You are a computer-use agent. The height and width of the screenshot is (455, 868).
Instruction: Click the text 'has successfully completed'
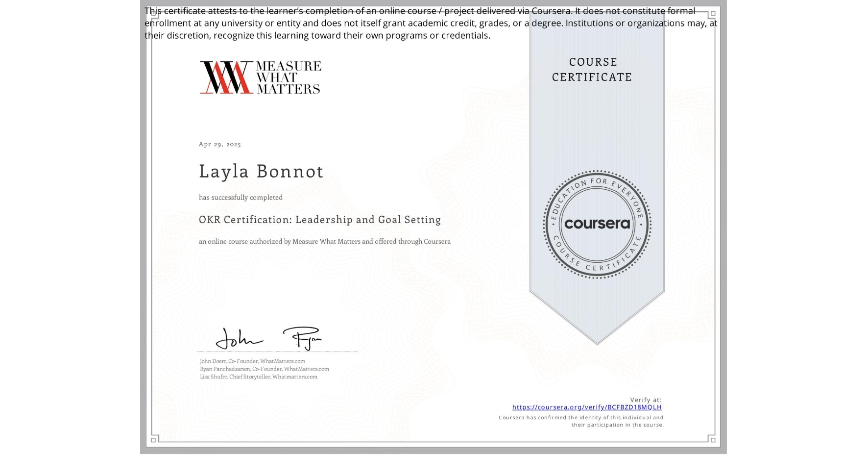click(x=241, y=197)
